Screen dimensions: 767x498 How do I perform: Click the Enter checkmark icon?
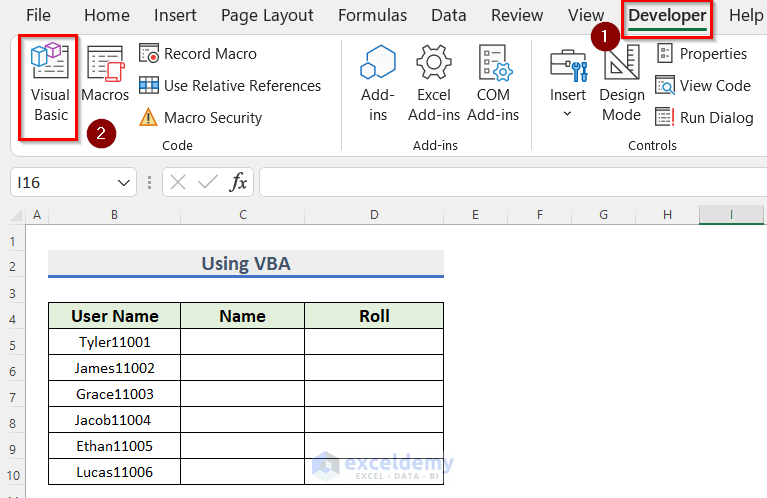pyautogui.click(x=208, y=182)
